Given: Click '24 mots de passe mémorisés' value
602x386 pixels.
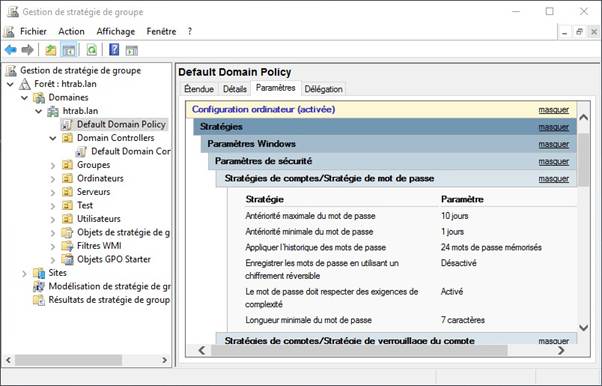Looking at the screenshot, I should [491, 247].
